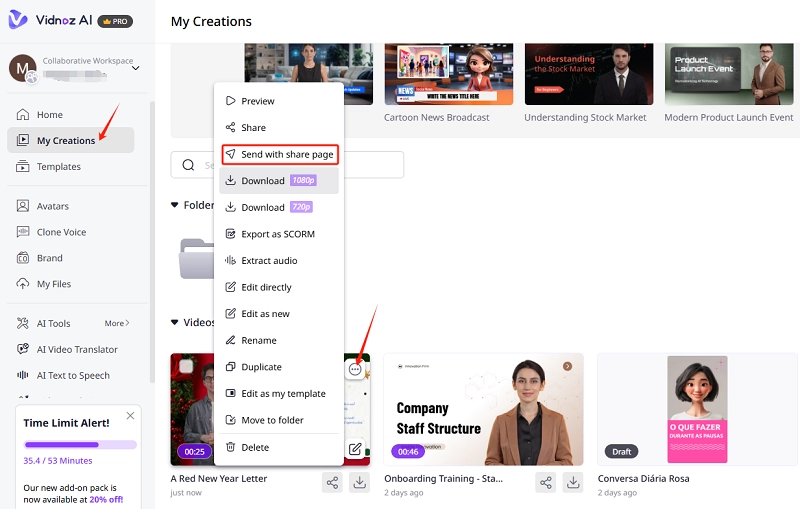
Task: Choose Download 720p option
Action: point(279,207)
